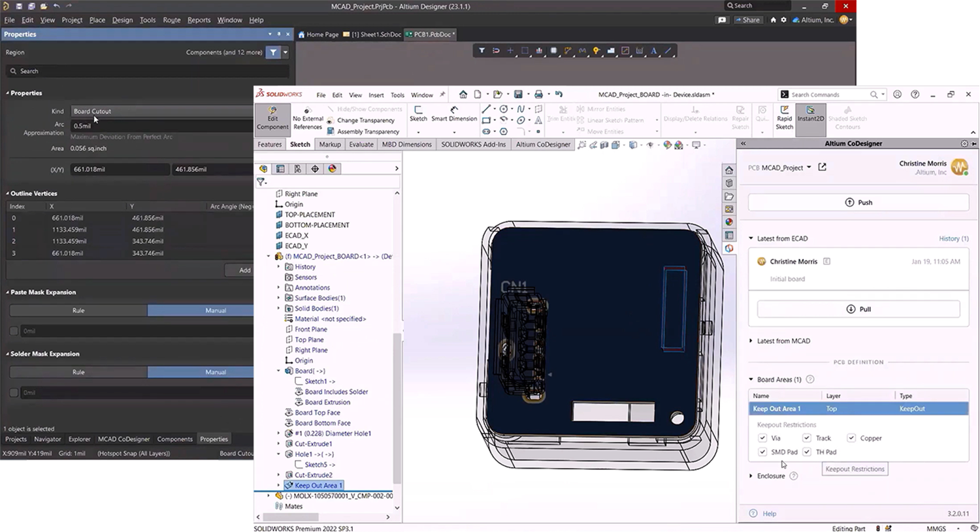Click the Help icon in CoDesigner panel
980x532 pixels.
click(x=753, y=514)
